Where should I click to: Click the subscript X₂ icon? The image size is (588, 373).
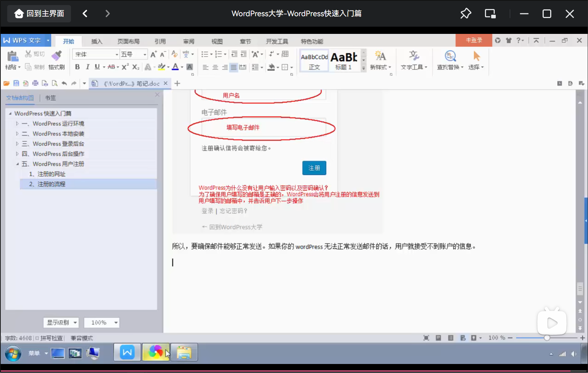135,67
